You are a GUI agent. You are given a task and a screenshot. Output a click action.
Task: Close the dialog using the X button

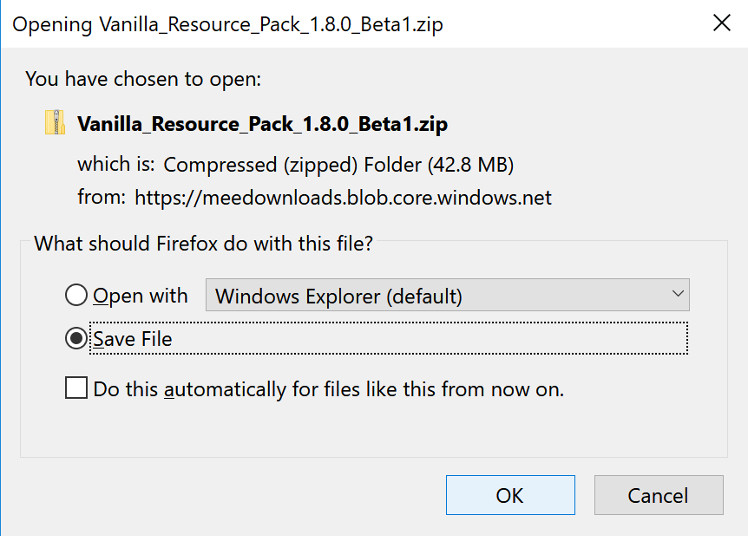pos(720,24)
